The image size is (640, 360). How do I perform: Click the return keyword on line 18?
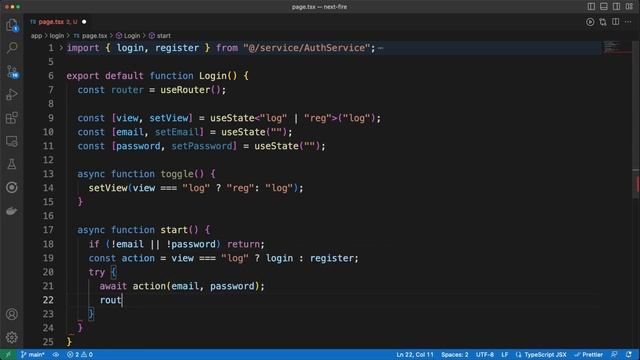point(243,244)
